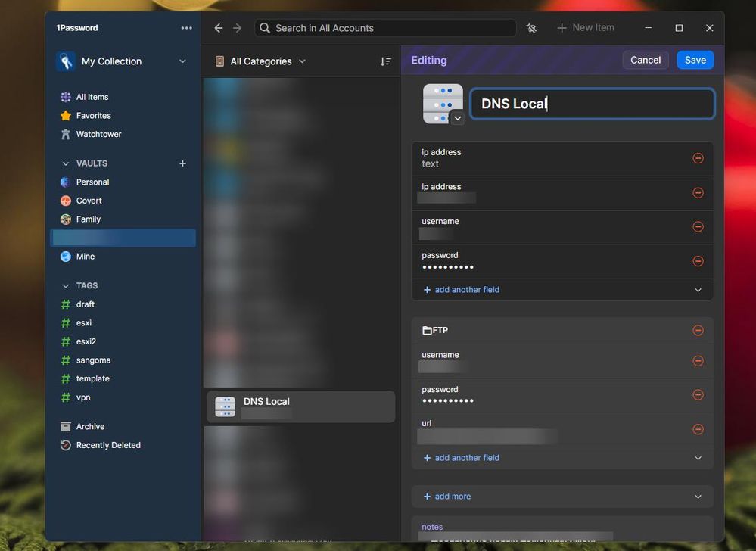Select the esxi2 tag
This screenshot has width=756, height=551.
tap(86, 341)
